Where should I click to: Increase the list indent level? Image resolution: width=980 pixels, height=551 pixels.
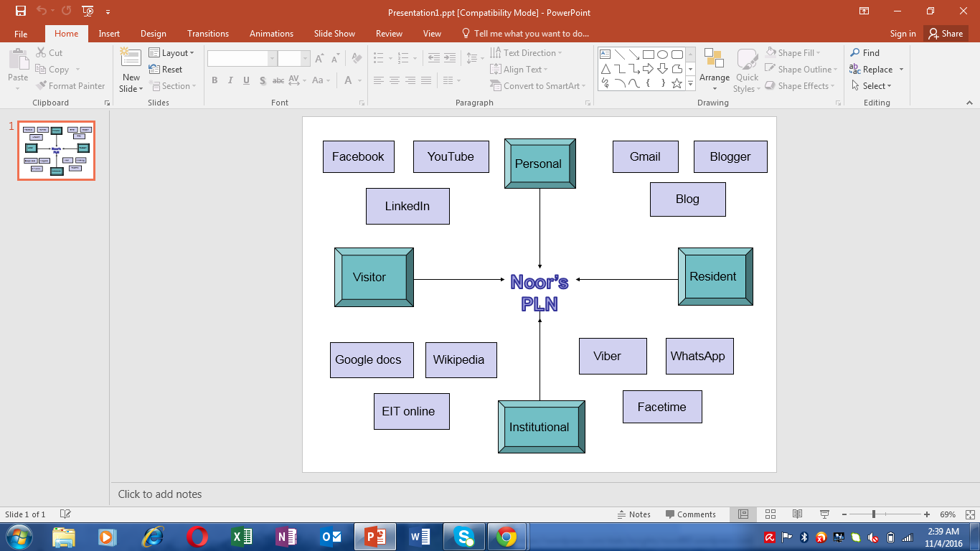[x=451, y=58]
